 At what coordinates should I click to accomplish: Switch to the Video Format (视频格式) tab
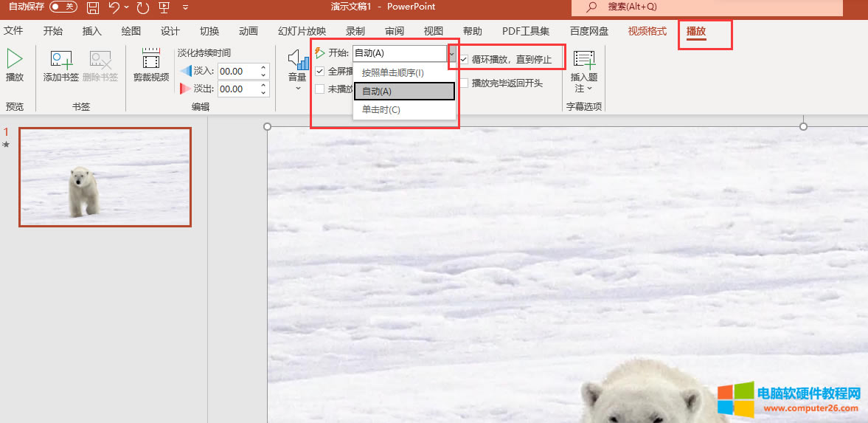(647, 31)
